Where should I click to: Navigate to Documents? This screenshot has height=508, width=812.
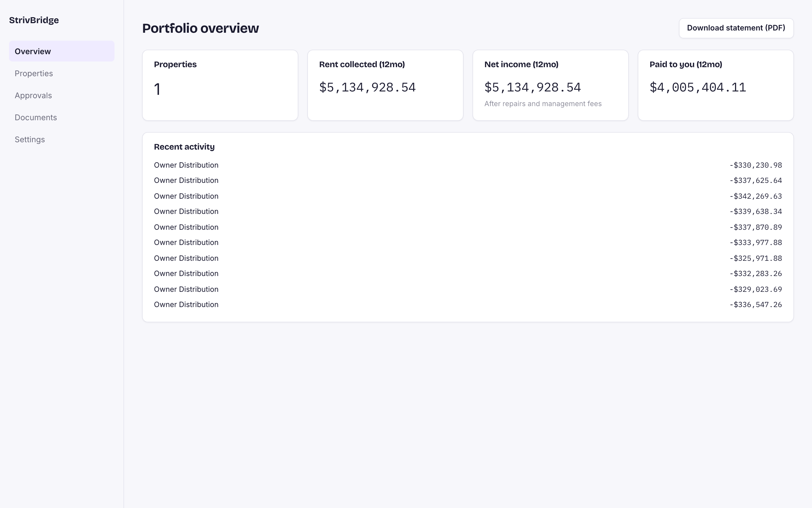[x=61, y=117]
